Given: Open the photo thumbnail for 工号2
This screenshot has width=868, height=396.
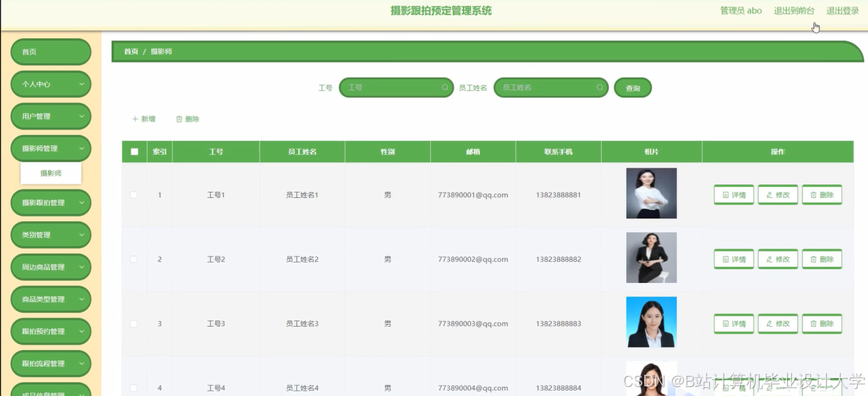Looking at the screenshot, I should tap(651, 258).
